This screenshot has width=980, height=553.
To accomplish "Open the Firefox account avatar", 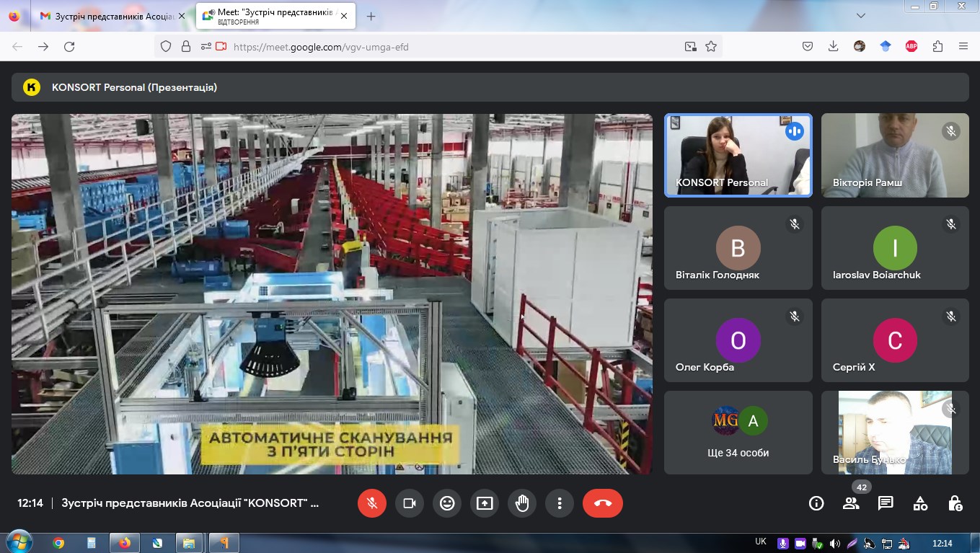I will click(x=860, y=46).
